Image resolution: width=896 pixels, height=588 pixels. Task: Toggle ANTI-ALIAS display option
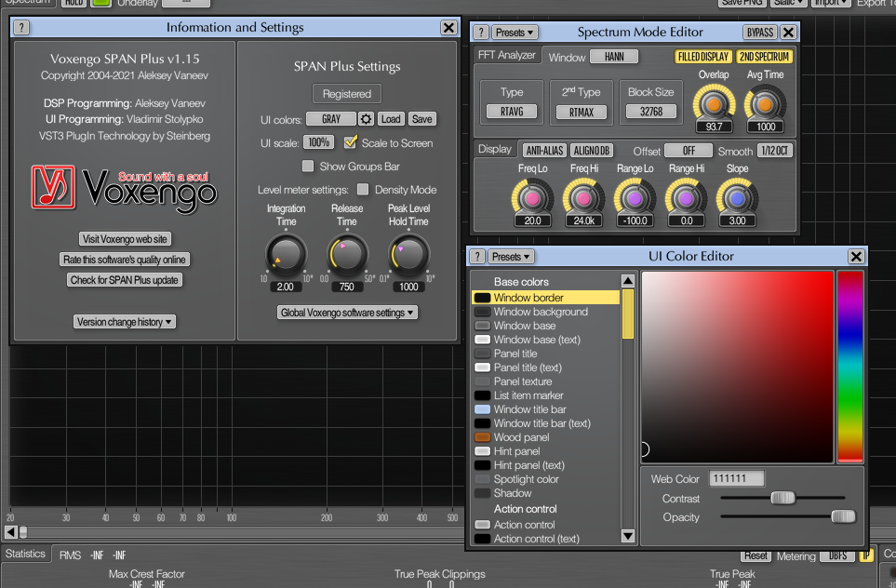pyautogui.click(x=544, y=151)
